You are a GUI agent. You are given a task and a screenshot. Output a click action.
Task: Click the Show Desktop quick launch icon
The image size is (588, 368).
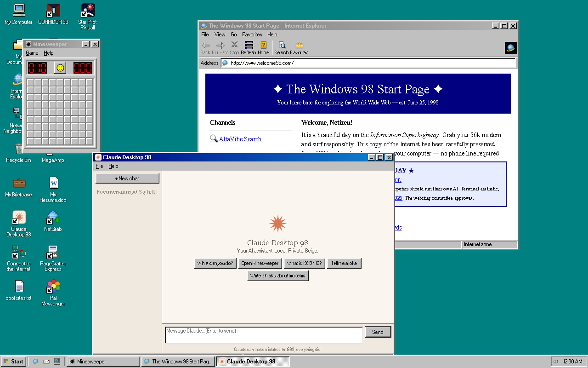tap(57, 362)
